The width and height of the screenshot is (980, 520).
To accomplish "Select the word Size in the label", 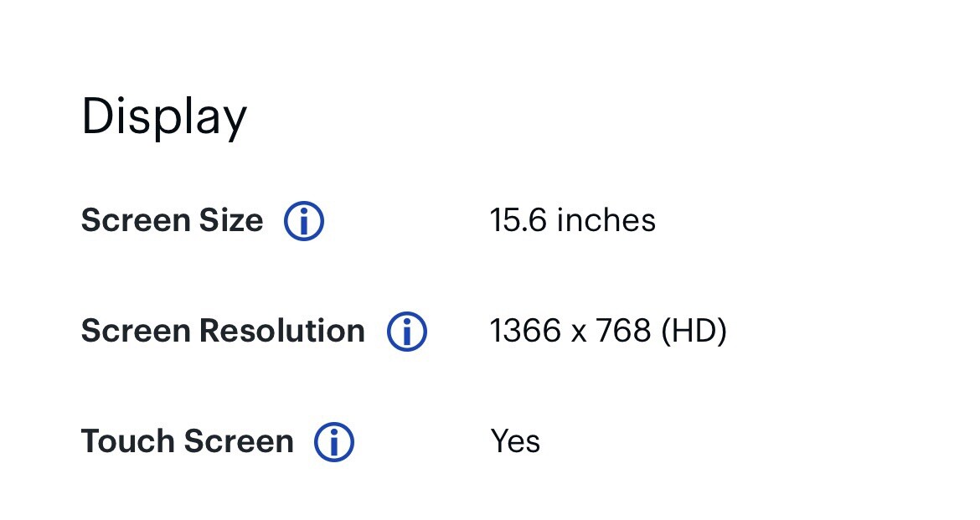I will point(231,220).
